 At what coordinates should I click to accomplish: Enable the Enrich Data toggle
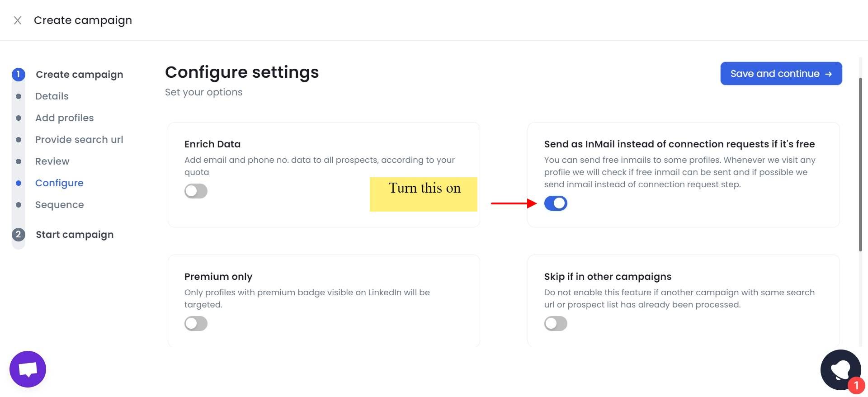(196, 191)
